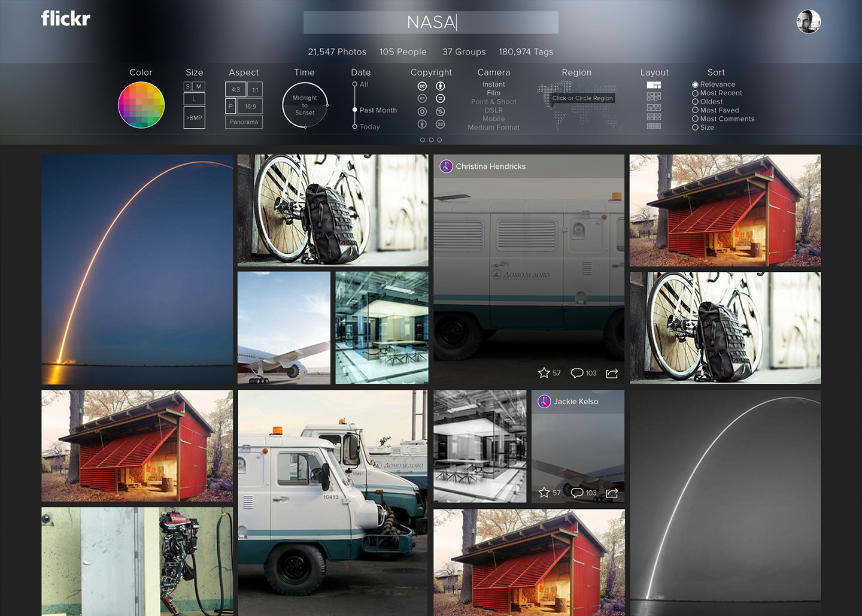Image resolution: width=862 pixels, height=616 pixels.
Task: Toggle the M size filter box
Action: point(199,87)
